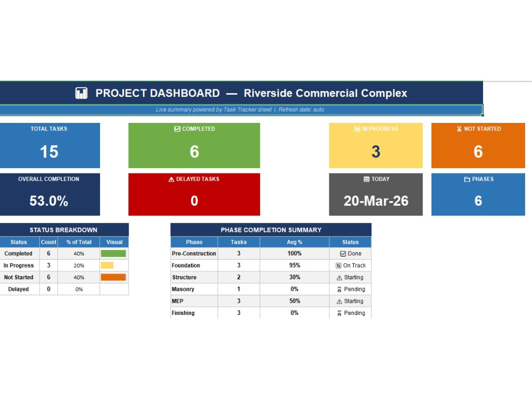Select the Completed card value 6
This screenshot has height=399, width=532.
pyautogui.click(x=194, y=152)
